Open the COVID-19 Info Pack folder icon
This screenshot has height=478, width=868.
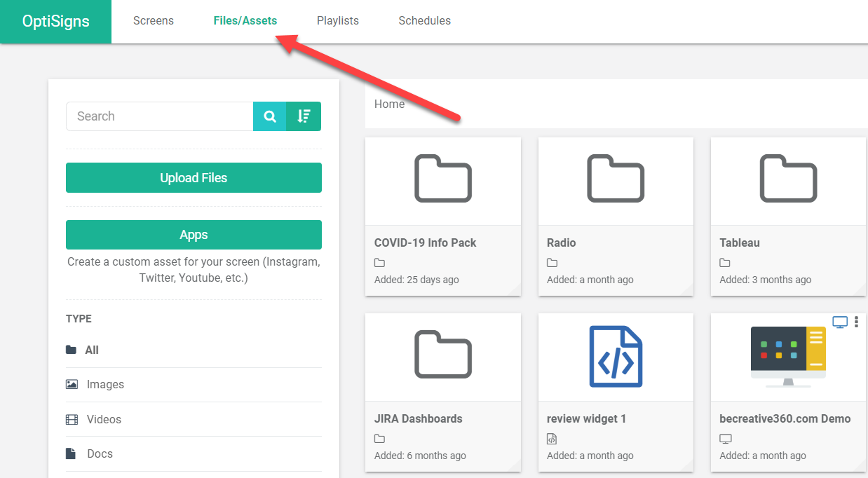coord(442,179)
